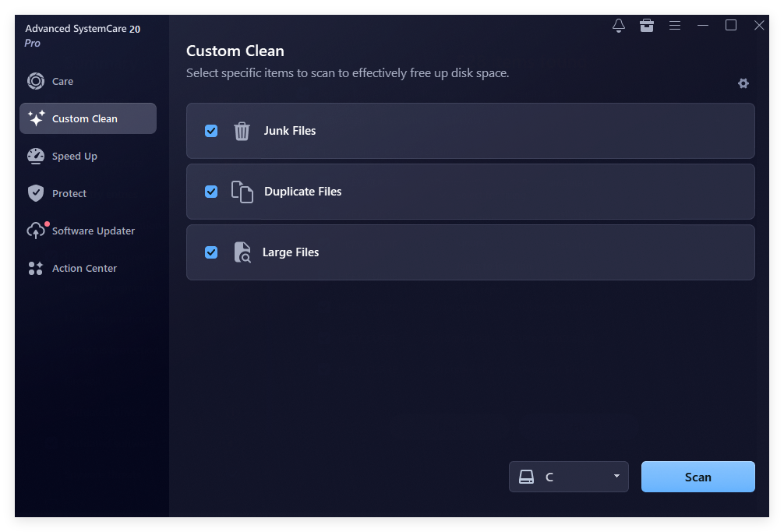The width and height of the screenshot is (784, 532).
Task: Open the hamburger options menu
Action: click(674, 26)
